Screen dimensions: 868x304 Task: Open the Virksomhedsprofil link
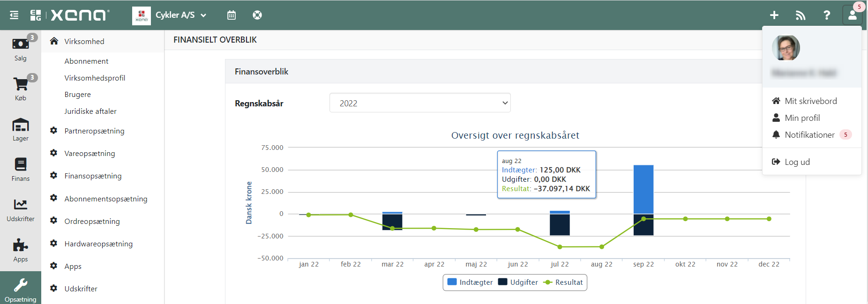[x=95, y=78]
